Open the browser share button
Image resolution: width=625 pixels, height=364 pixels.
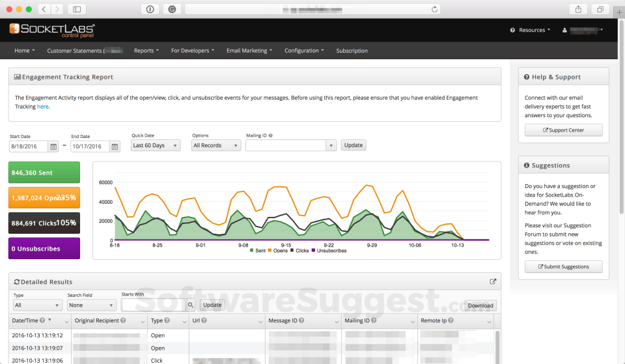click(578, 9)
